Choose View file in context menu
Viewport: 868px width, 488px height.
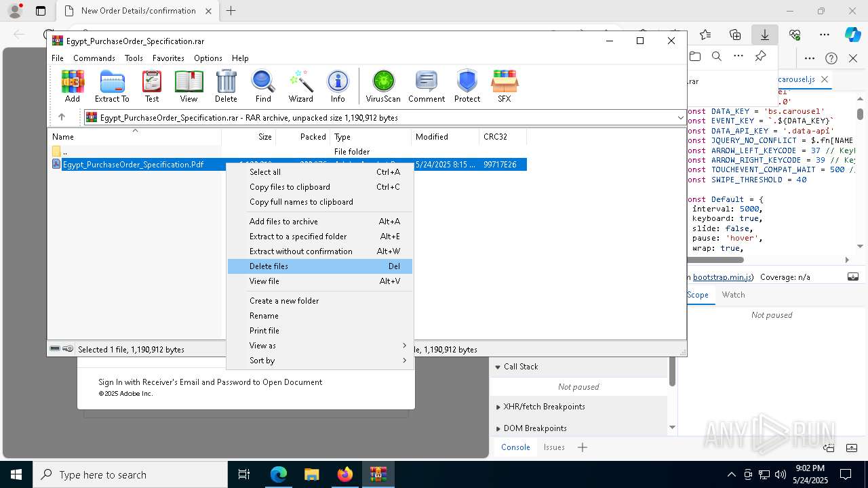click(320, 281)
